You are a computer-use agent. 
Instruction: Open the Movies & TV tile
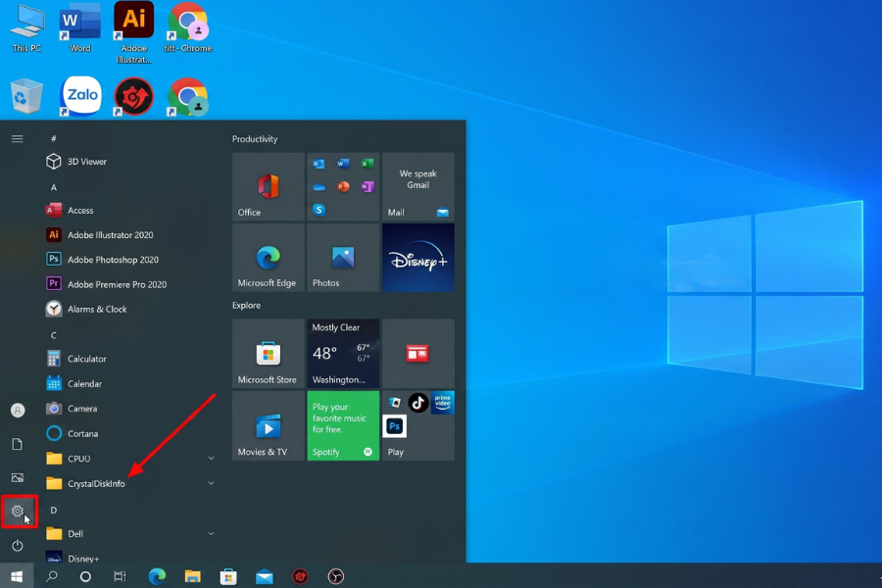pos(269,426)
